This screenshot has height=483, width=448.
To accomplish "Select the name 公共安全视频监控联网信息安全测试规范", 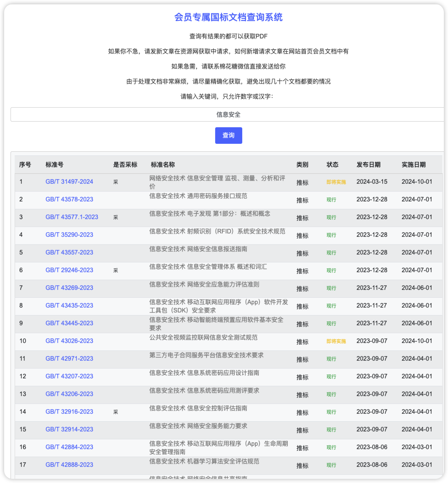I will (203, 337).
